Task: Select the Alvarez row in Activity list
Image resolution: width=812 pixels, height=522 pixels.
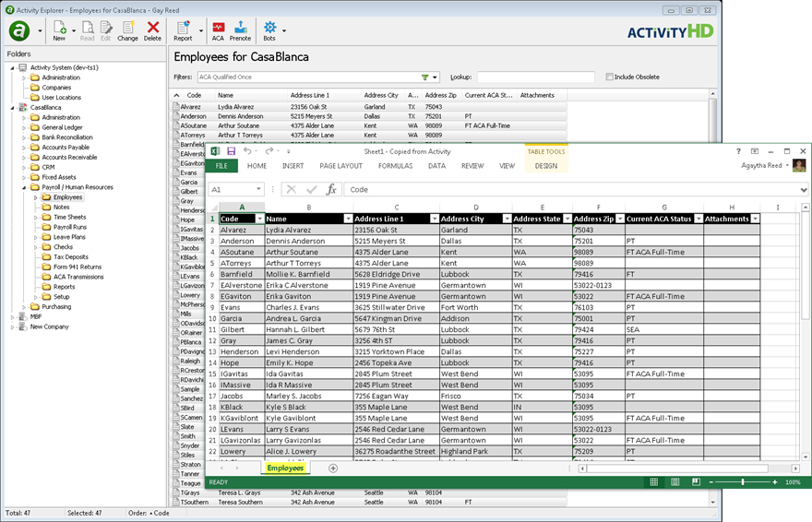Action: point(370,107)
